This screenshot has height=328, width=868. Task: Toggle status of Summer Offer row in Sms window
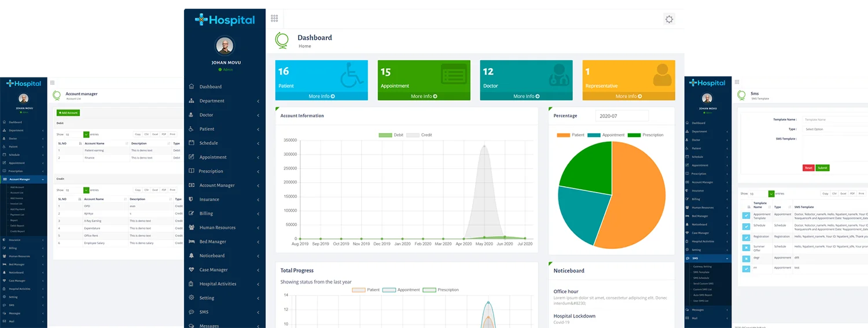coord(746,248)
